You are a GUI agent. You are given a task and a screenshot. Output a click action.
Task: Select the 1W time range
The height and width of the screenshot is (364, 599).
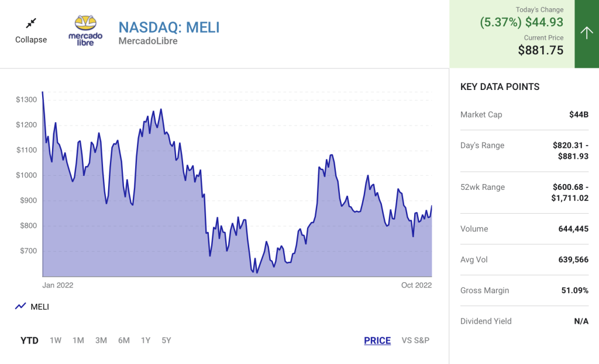[x=56, y=341]
